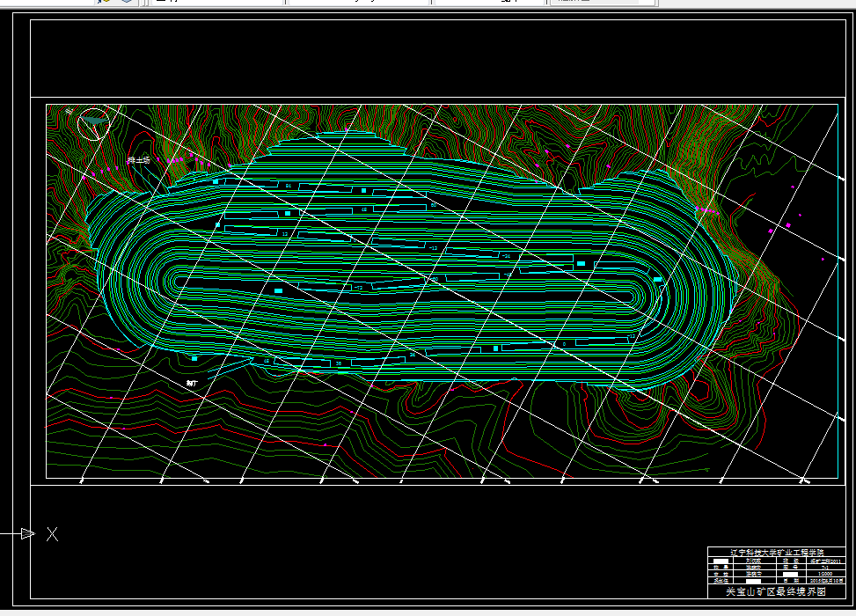
Task: Select the 排土场 label text
Action: pos(138,160)
